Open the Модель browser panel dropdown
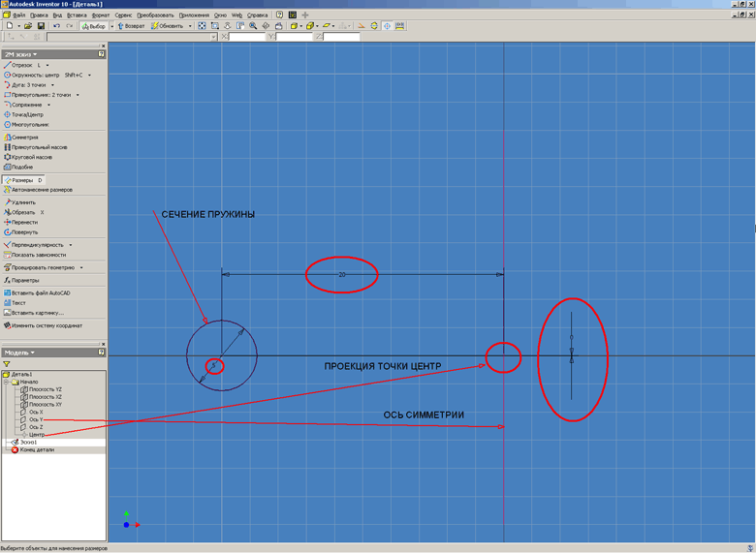Screen dimensions: 756x553 click(x=19, y=353)
